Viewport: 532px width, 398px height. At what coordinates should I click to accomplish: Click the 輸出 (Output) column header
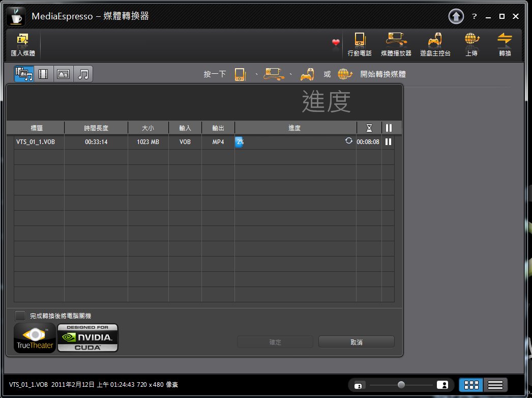[x=218, y=128]
